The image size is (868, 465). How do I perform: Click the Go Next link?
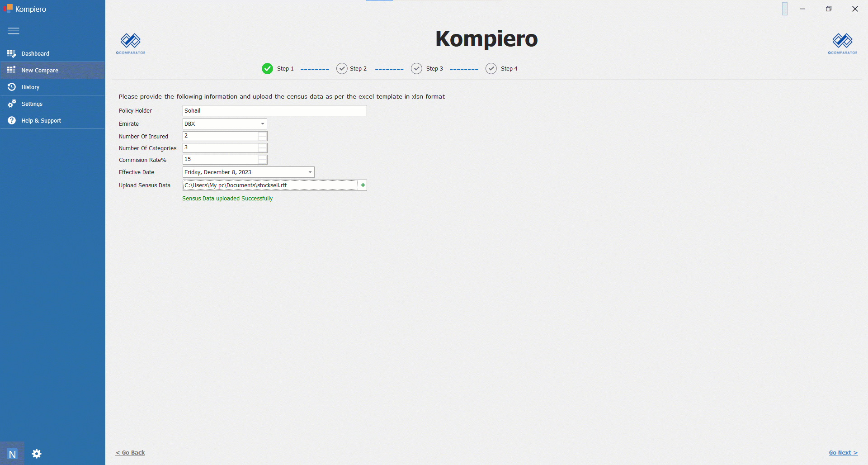click(843, 452)
